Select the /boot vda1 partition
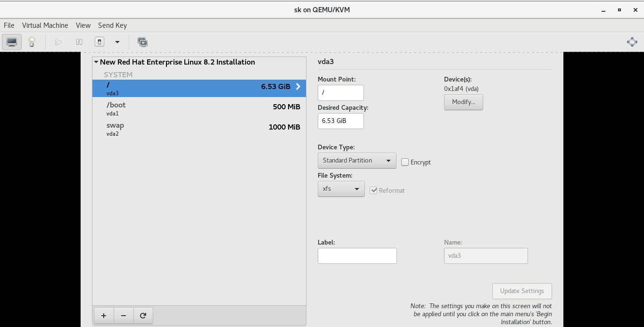644x327 pixels. tap(199, 109)
